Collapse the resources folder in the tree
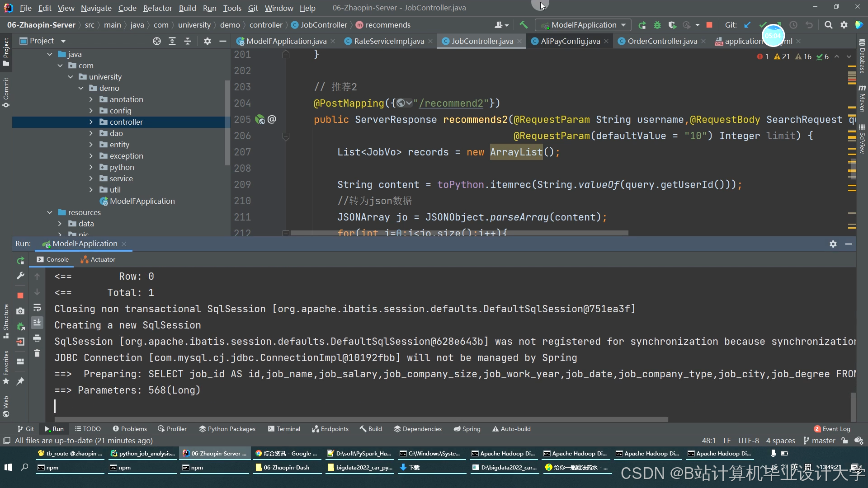Screen dimensions: 868x488 click(x=50, y=212)
